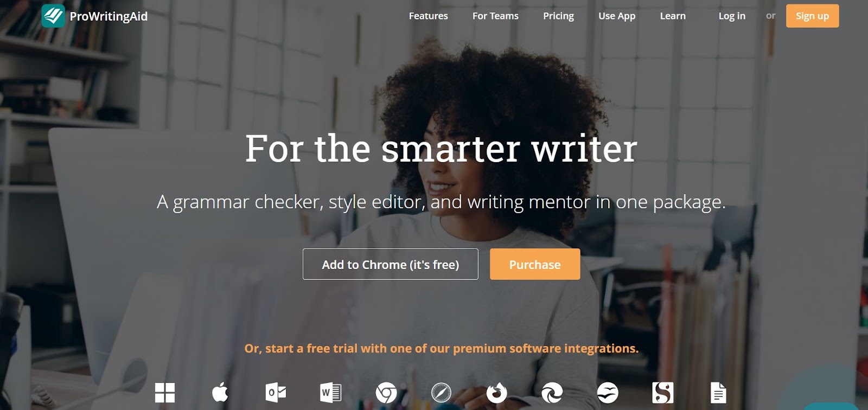Click the Log in link
868x410 pixels.
point(732,16)
